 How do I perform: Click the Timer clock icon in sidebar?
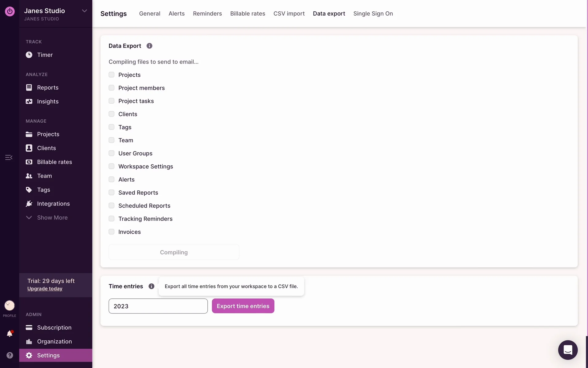(29, 55)
